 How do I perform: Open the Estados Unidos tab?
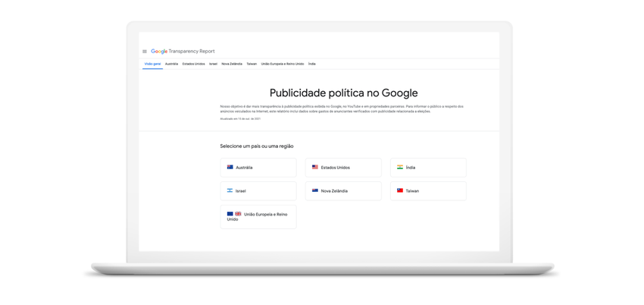[x=193, y=64]
